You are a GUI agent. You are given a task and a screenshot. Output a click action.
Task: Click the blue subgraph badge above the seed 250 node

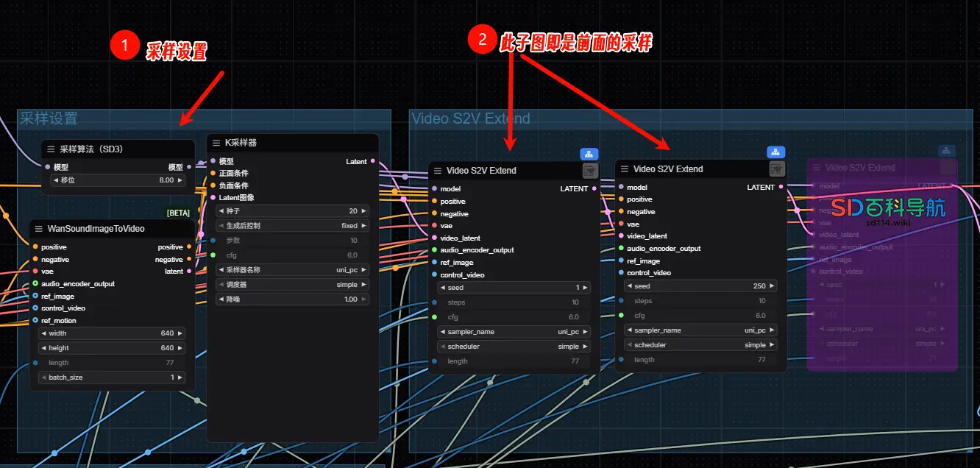tap(776, 152)
